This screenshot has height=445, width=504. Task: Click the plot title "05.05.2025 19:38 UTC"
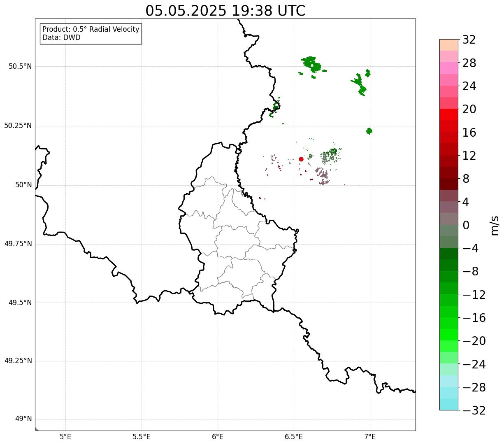coord(225,11)
